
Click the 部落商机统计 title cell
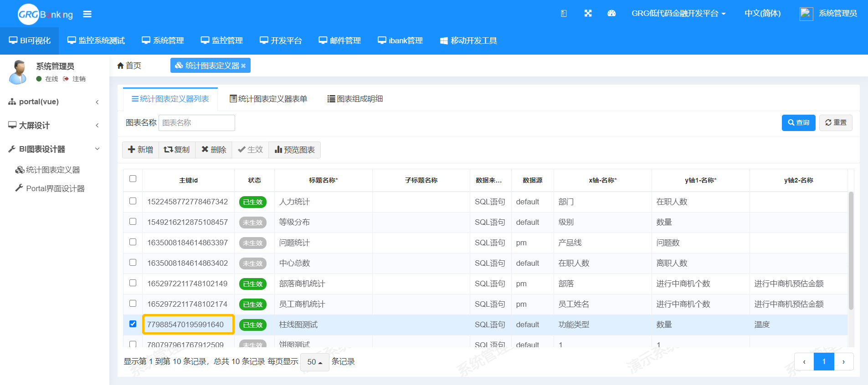point(324,284)
